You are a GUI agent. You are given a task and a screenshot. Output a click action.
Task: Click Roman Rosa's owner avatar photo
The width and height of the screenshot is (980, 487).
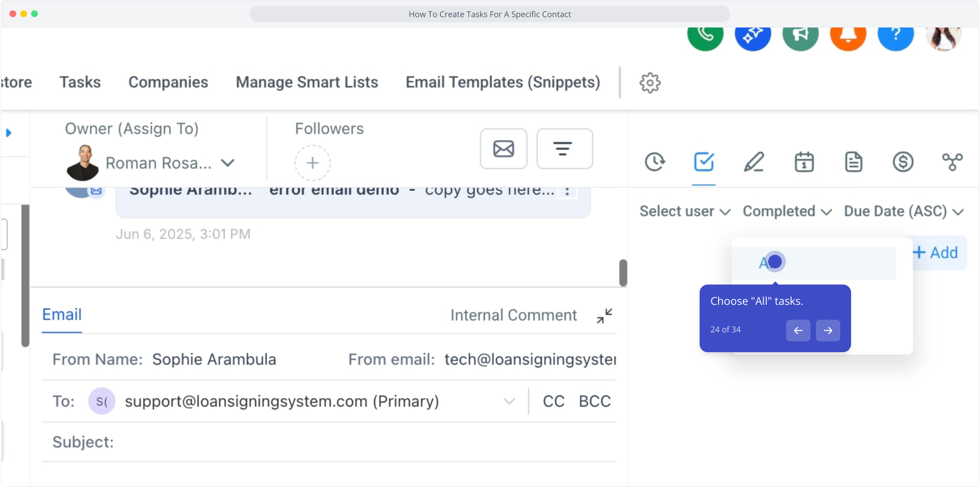click(x=82, y=163)
